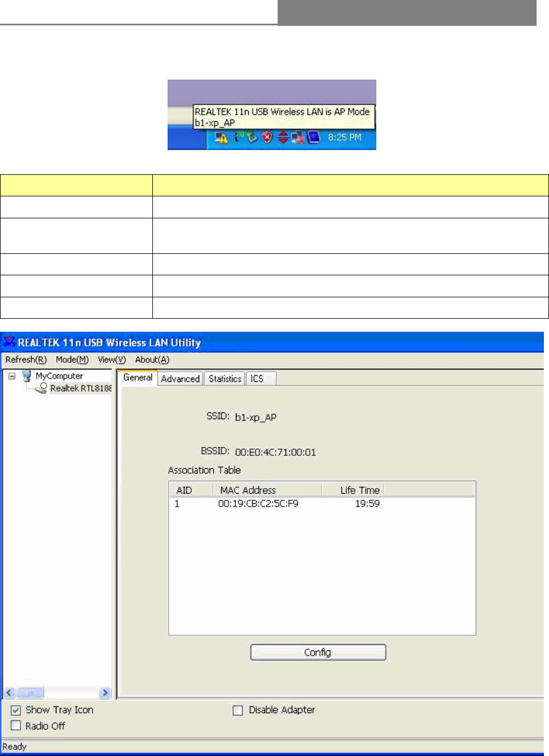This screenshot has width=549, height=756.
Task: Click the Association Table label
Action: click(204, 470)
